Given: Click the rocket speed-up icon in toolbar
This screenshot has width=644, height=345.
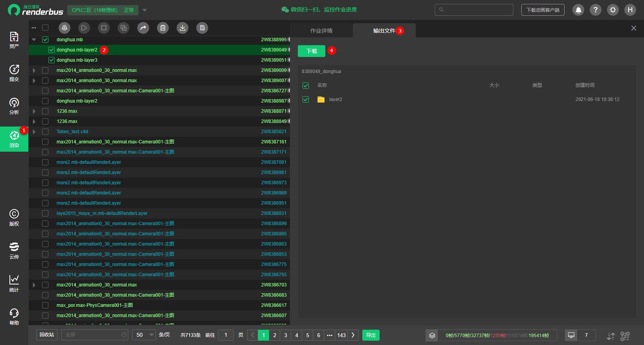Looking at the screenshot, I should click(x=65, y=28).
